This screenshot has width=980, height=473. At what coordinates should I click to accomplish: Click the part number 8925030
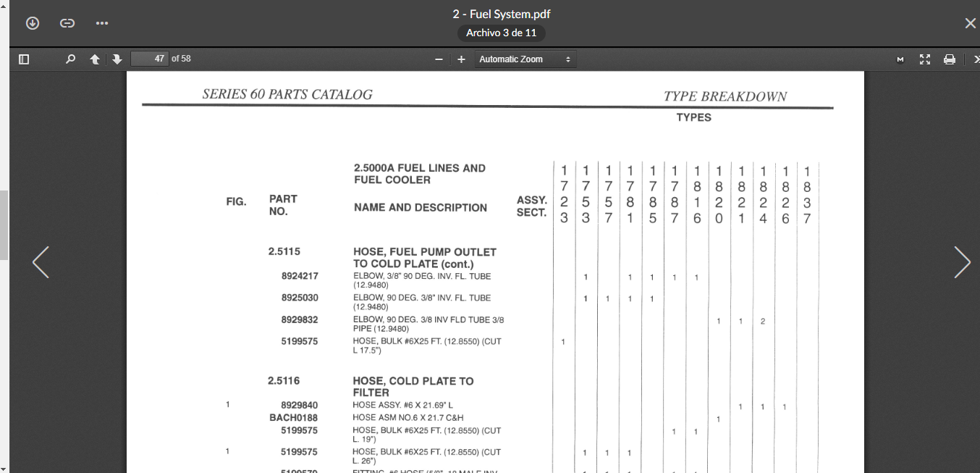[300, 298]
